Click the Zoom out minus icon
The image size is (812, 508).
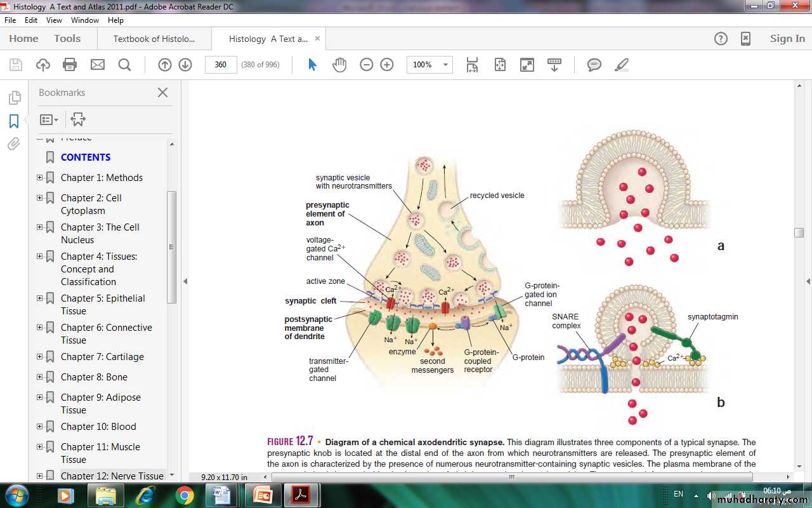(x=367, y=65)
